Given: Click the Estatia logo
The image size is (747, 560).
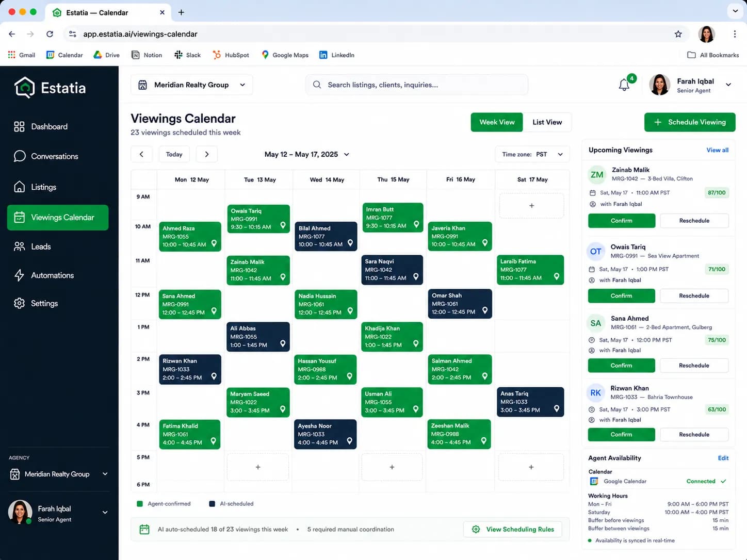Looking at the screenshot, I should point(50,88).
